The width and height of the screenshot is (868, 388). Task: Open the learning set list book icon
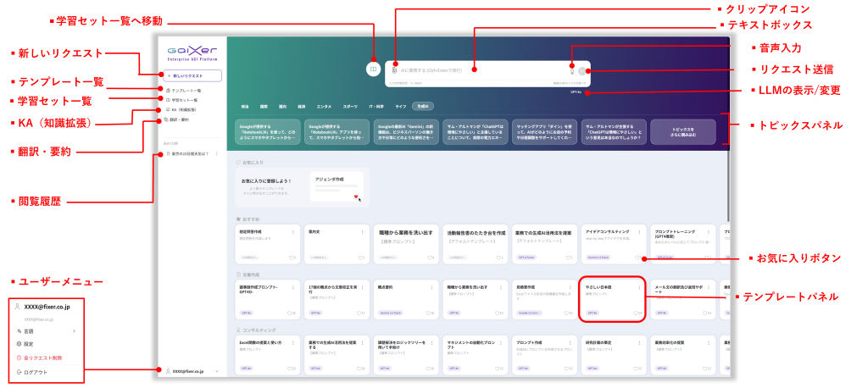coord(373,69)
